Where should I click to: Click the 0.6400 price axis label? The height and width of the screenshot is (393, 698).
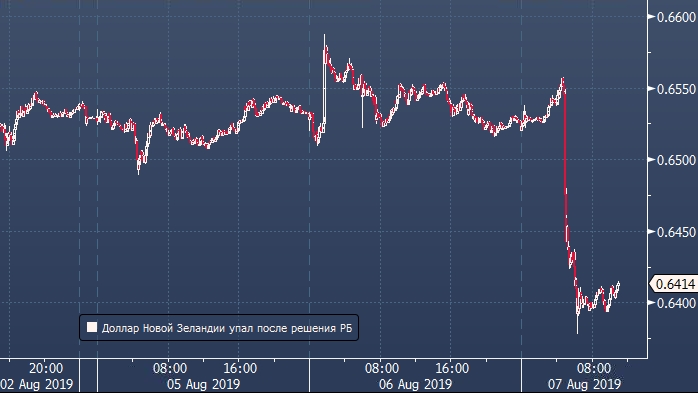[x=676, y=303]
